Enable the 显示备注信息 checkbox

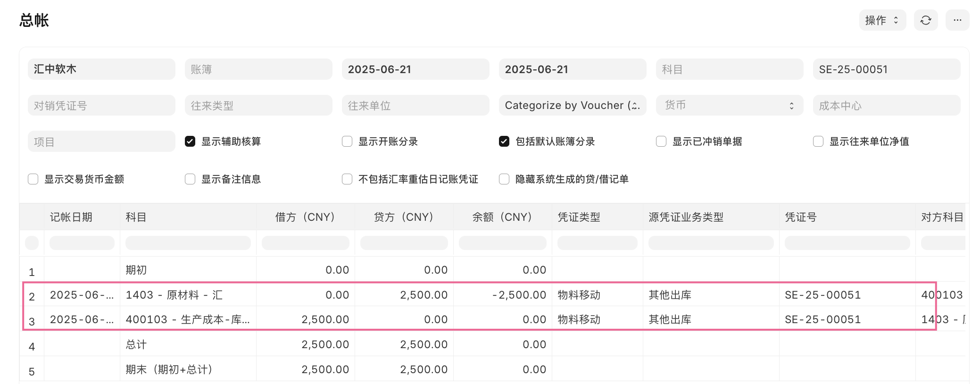pos(190,179)
